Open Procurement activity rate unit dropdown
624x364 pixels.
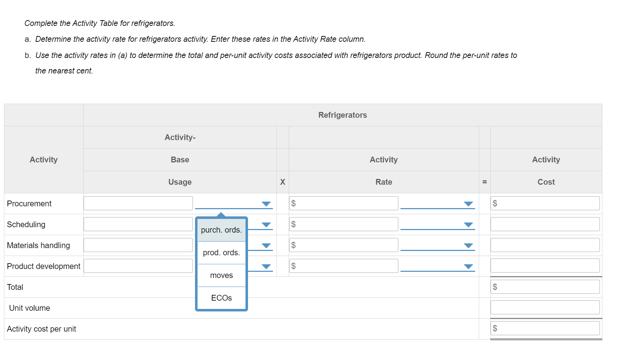(468, 204)
